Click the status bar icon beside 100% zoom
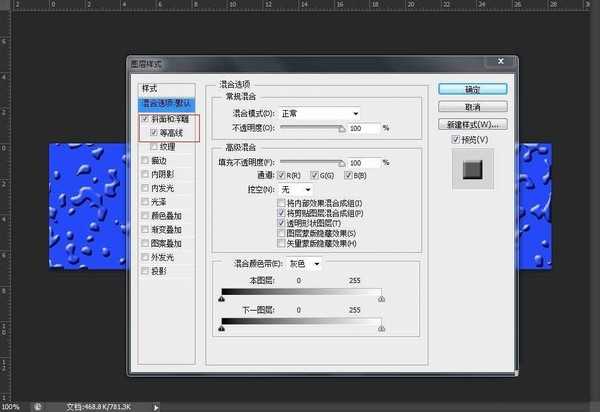Image resolution: width=600 pixels, height=412 pixels. [x=37, y=407]
